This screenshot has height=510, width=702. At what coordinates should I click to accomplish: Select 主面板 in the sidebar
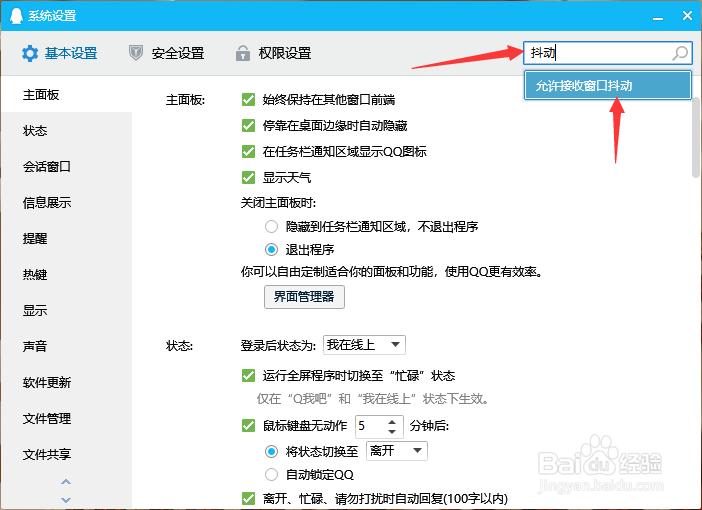[x=66, y=94]
